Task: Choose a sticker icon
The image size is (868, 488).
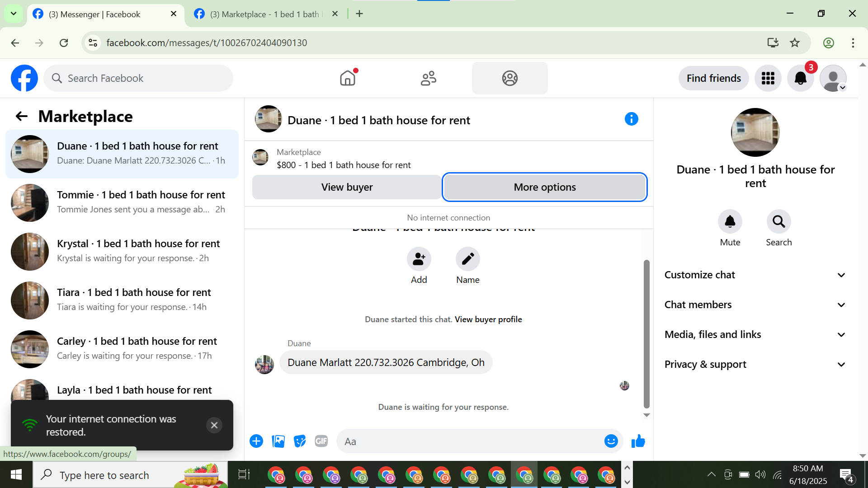Action: [299, 441]
